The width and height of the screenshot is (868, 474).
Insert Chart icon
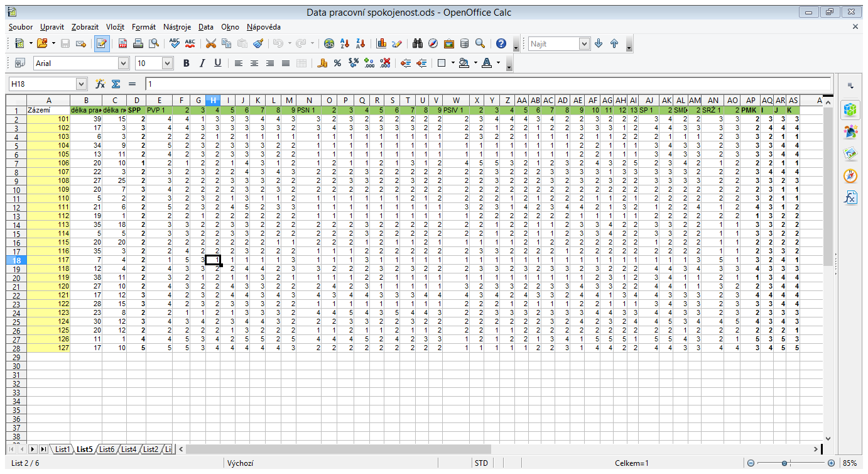point(381,43)
